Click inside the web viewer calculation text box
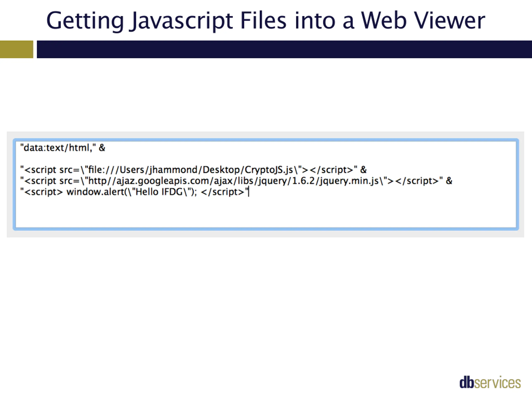The width and height of the screenshot is (532, 399). [266, 185]
